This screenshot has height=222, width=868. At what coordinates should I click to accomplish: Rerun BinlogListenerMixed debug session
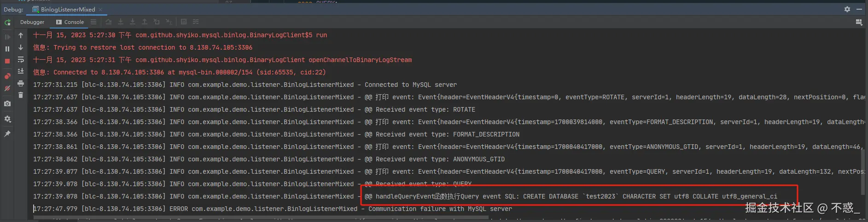pyautogui.click(x=7, y=22)
